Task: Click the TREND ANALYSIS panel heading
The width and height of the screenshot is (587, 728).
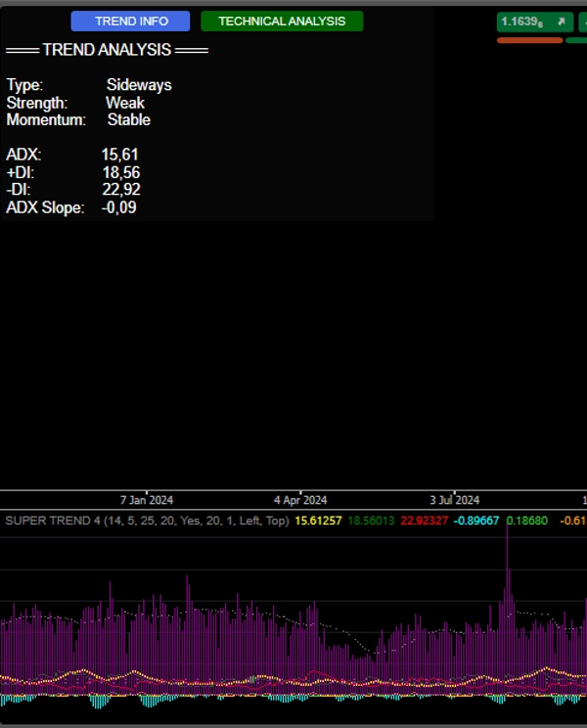Action: [x=108, y=50]
